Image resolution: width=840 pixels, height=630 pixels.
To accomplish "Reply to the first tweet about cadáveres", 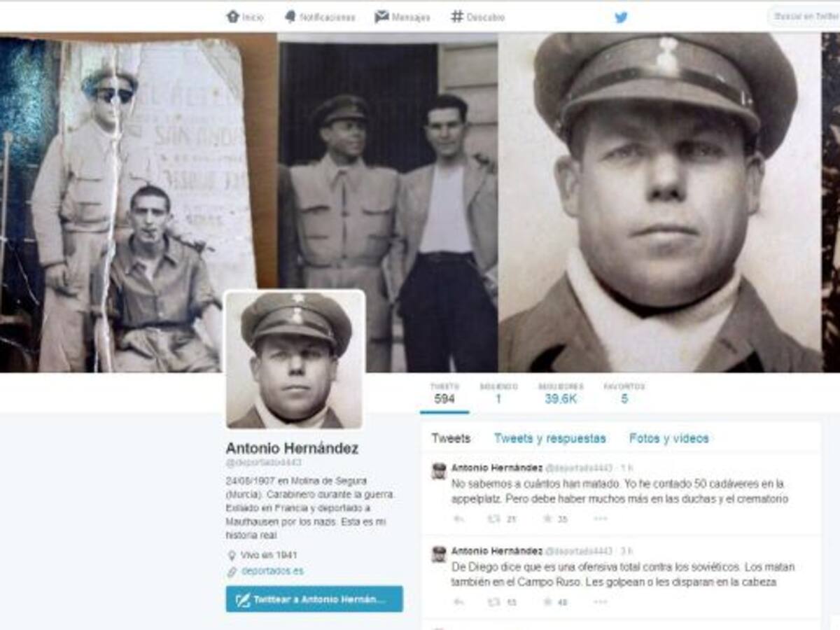I will [x=459, y=519].
